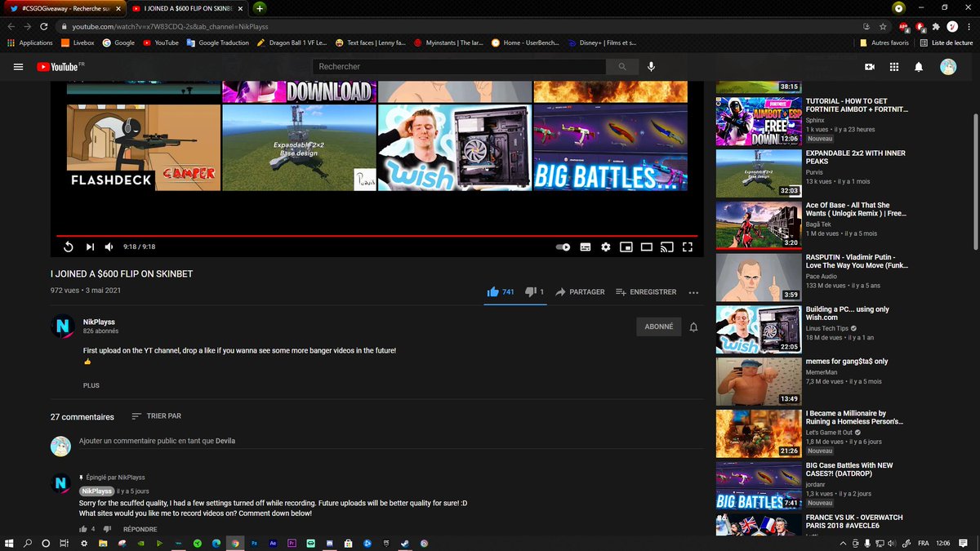Open Chrome three-dot menu
The image size is (980, 551).
click(x=969, y=26)
